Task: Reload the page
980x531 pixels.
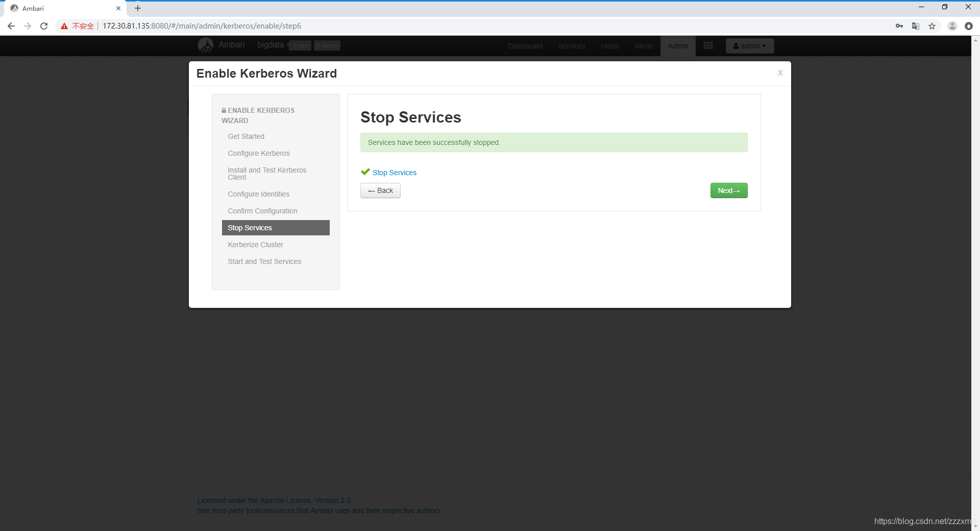Action: [44, 26]
